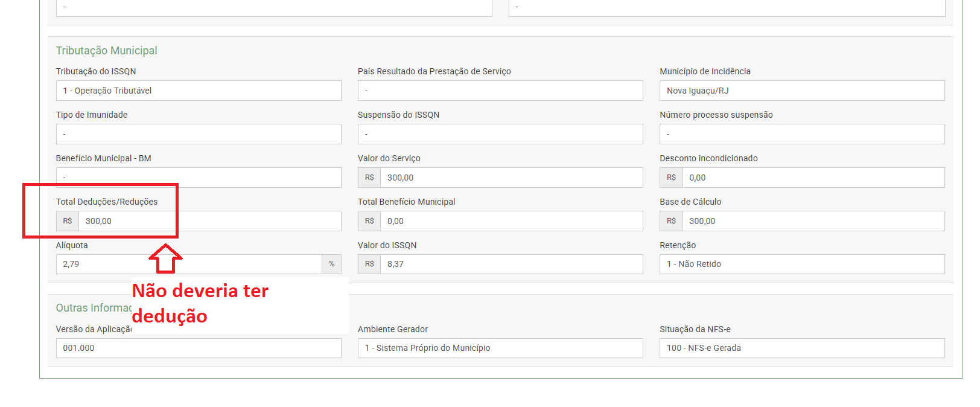
Task: Select the Situação da NFS-e field
Action: click(x=802, y=348)
